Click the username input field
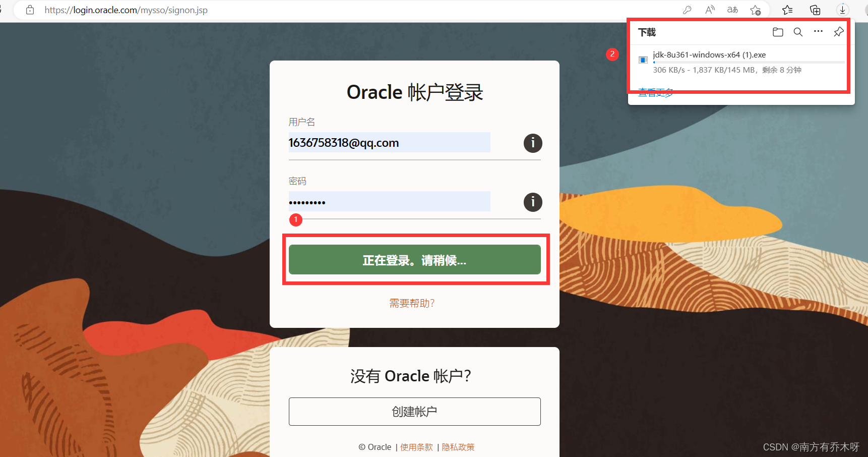The height and width of the screenshot is (457, 868). 389,142
